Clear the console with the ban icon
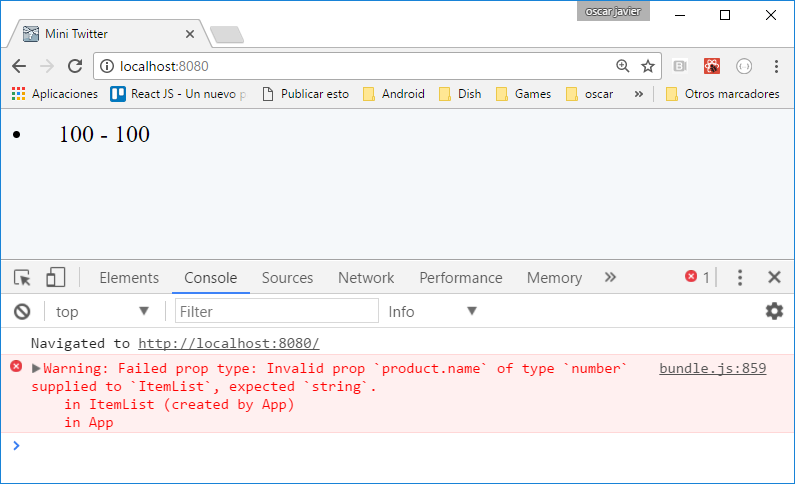Viewport: 795px width, 484px height. coord(22,311)
